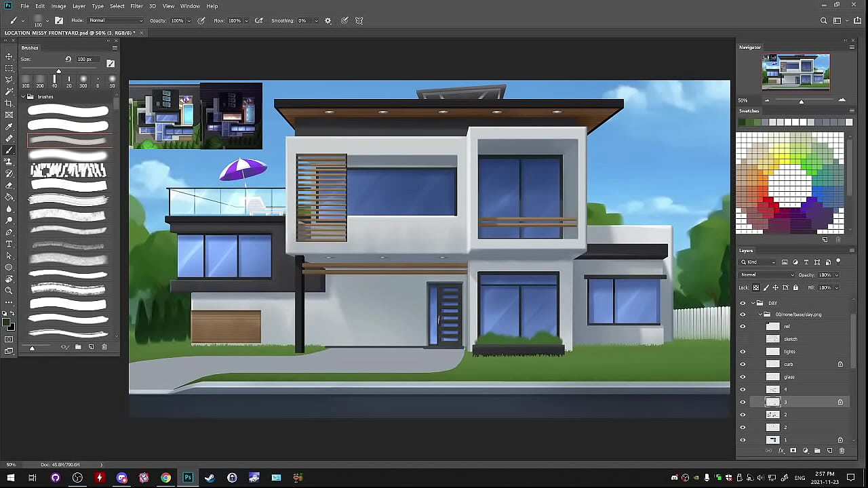
Task: Open smoothing options gear
Action: [328, 20]
